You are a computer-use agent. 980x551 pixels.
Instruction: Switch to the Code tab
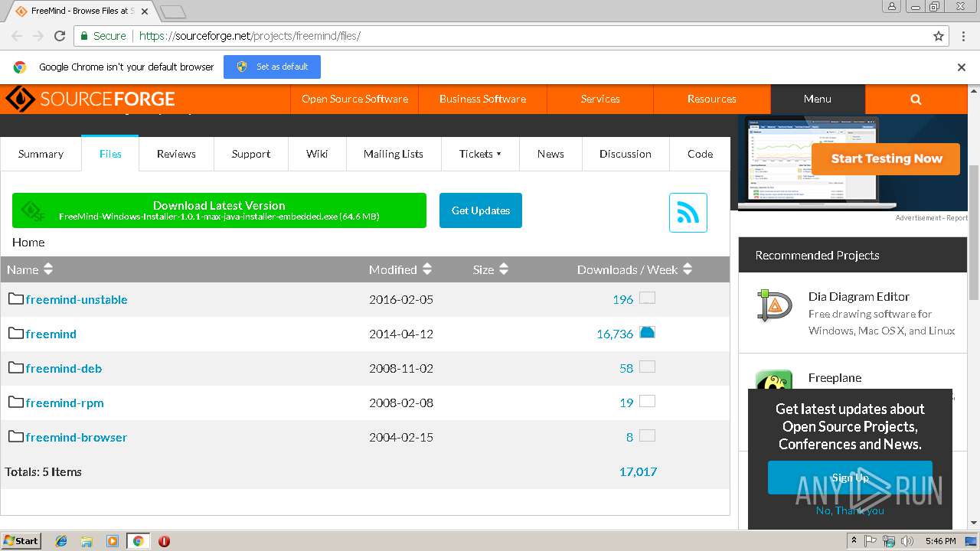700,154
